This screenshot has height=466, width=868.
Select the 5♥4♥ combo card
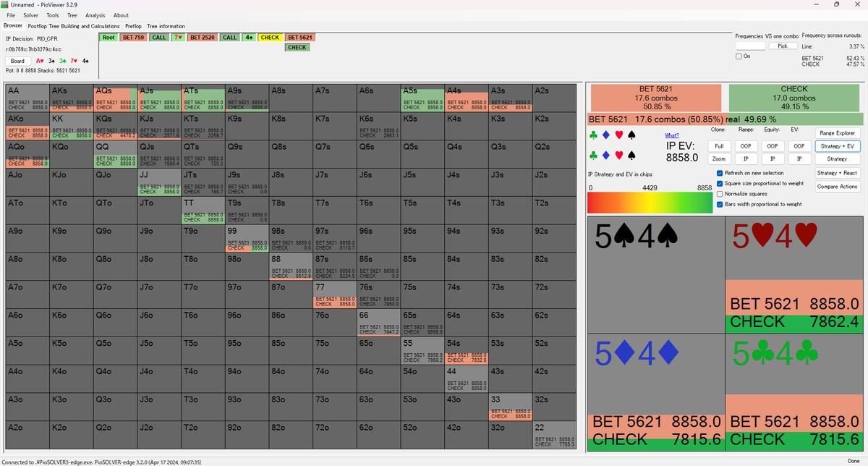tap(794, 274)
